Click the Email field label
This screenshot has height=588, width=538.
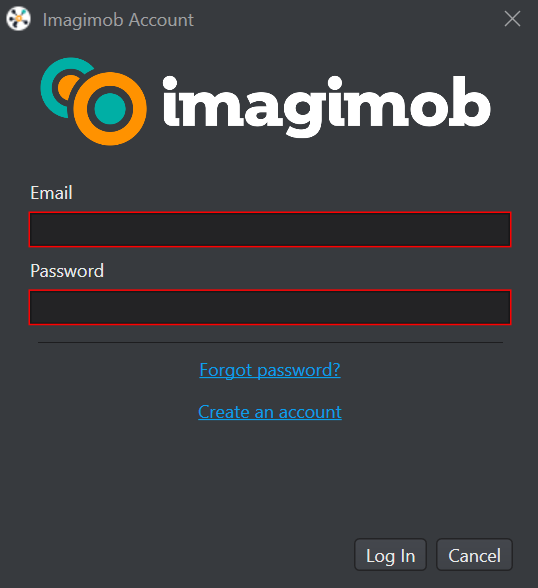click(51, 193)
